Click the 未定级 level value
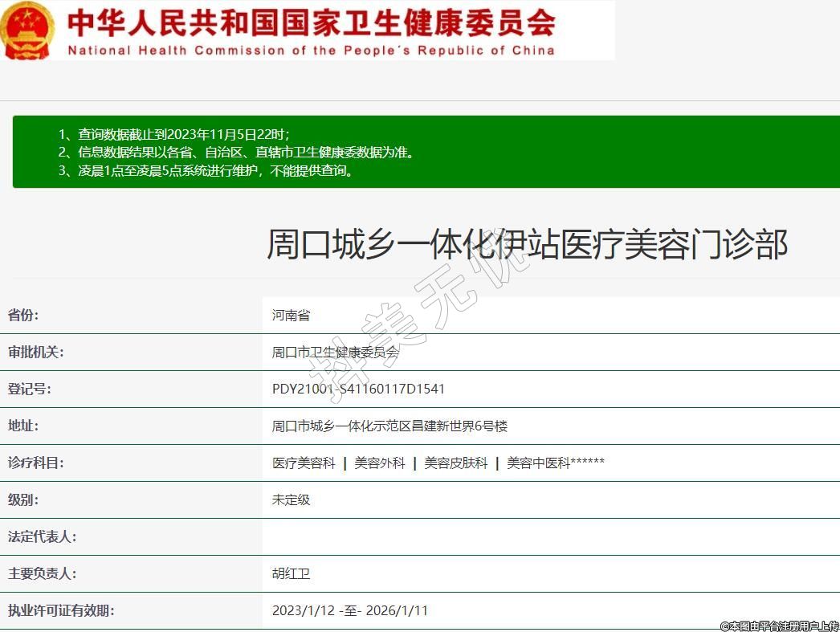The image size is (840, 632). 291,500
